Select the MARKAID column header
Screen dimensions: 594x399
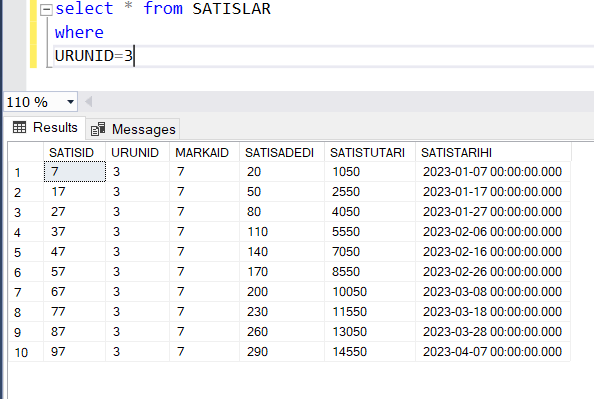205,152
